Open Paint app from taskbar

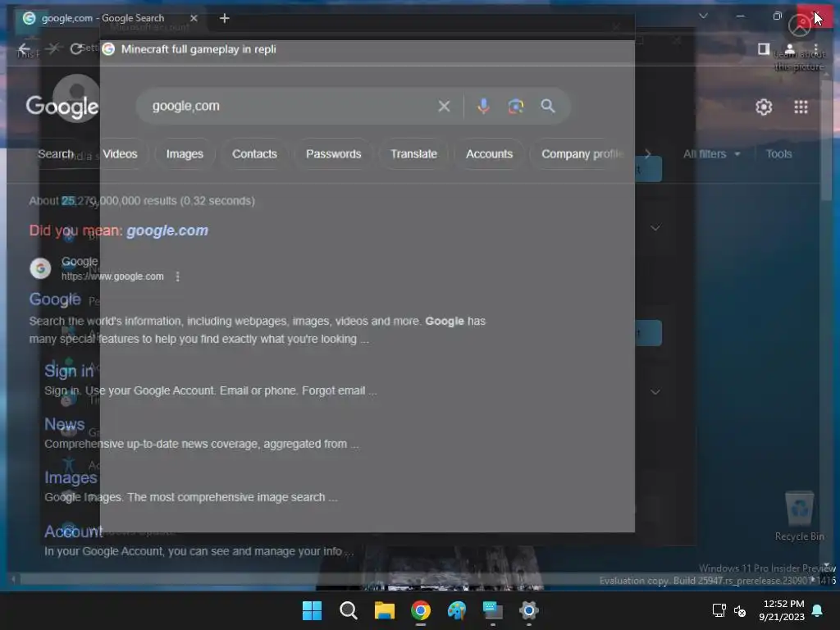click(456, 610)
